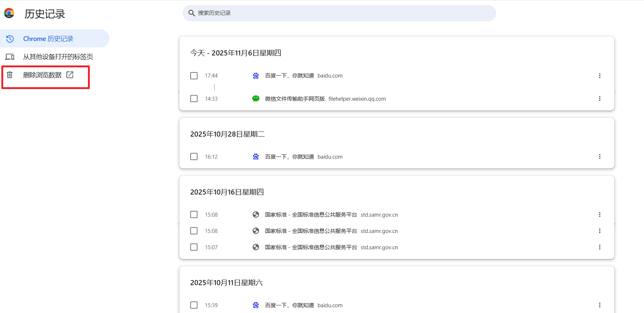Screen dimensions: 644x313
Task: Click the devices icon beside 从其他设备打开的标签页
Action: point(10,57)
